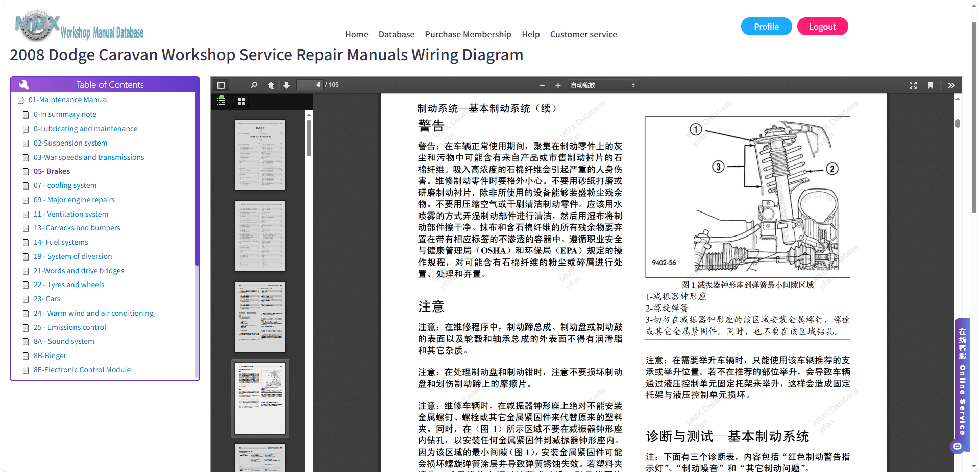
Task: Click the MMX gear logo
Action: tap(37, 25)
